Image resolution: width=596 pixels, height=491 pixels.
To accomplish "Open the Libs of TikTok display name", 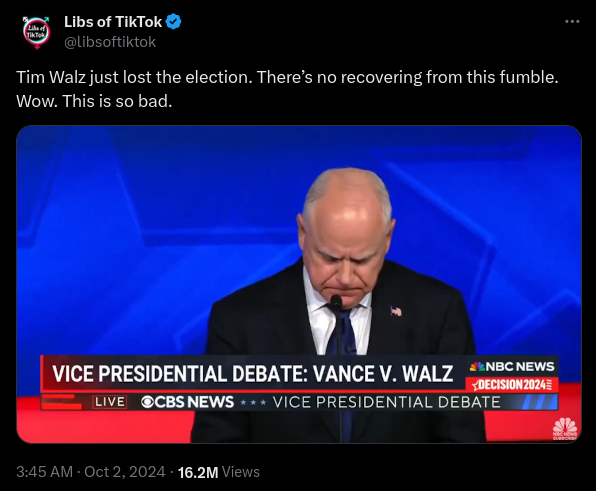I will pyautogui.click(x=113, y=22).
